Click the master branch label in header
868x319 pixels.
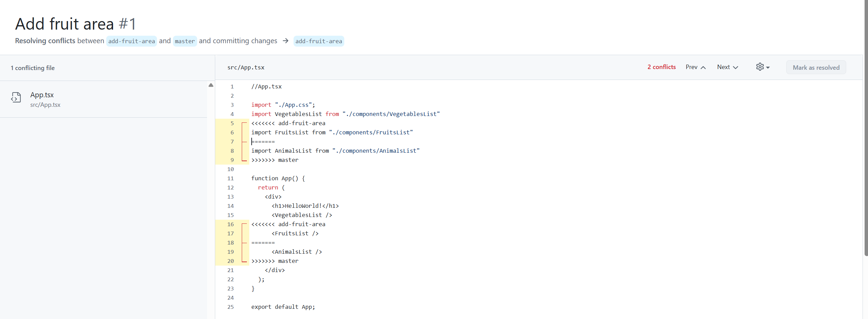(x=185, y=41)
